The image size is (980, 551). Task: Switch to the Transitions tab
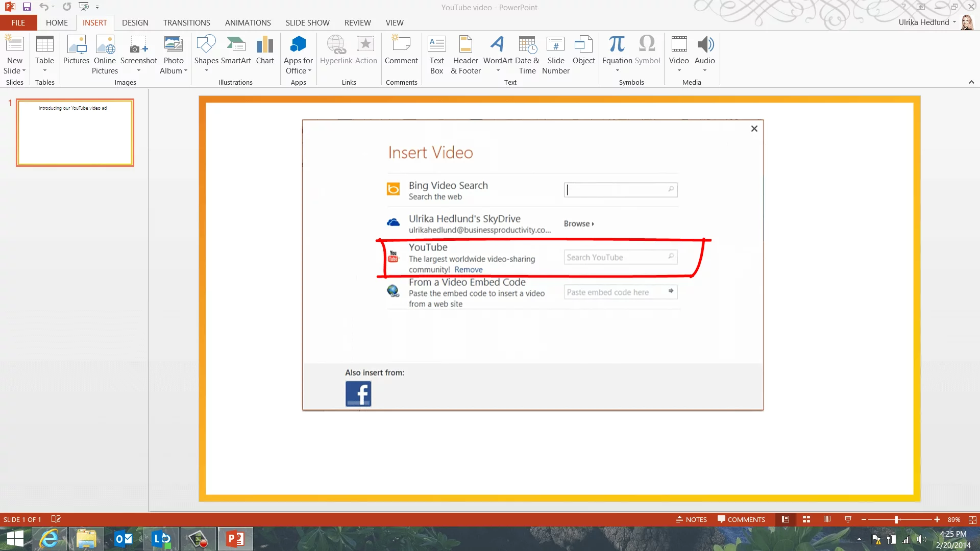click(x=186, y=23)
